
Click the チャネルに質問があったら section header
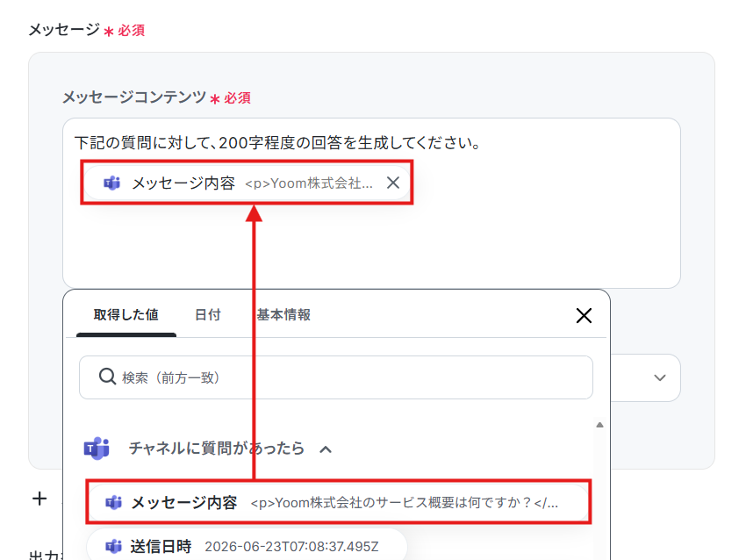click(x=216, y=449)
